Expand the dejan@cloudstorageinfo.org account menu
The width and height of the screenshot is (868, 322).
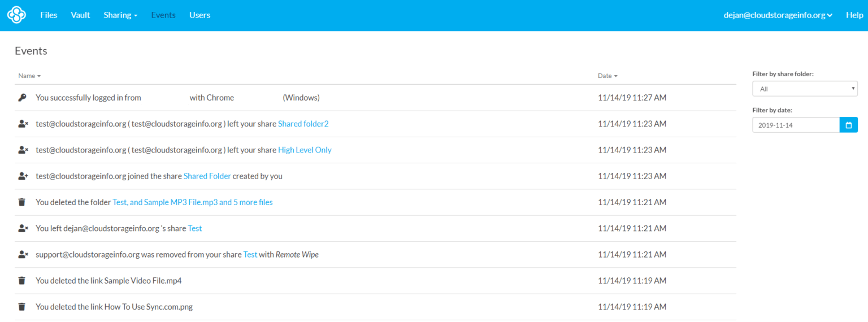pyautogui.click(x=778, y=15)
